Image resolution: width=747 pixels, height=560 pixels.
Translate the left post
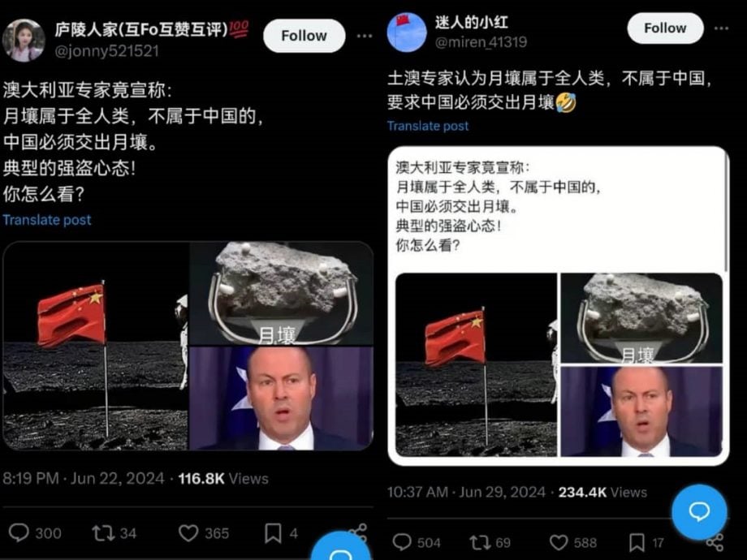click(x=47, y=220)
